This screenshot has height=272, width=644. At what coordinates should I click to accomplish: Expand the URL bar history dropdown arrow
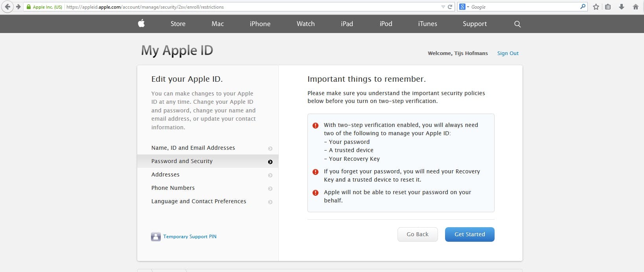[x=443, y=7]
